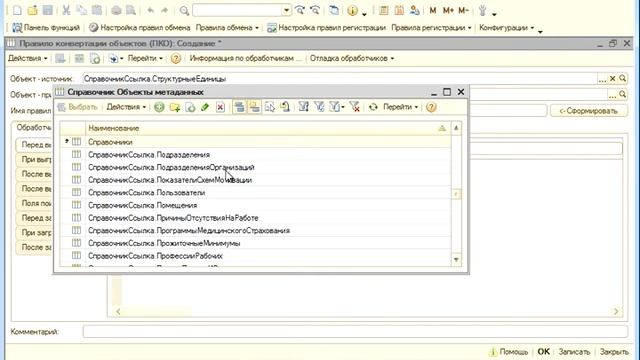Click the Объект - источник input field
Screen dimensions: 640x360
(340, 79)
